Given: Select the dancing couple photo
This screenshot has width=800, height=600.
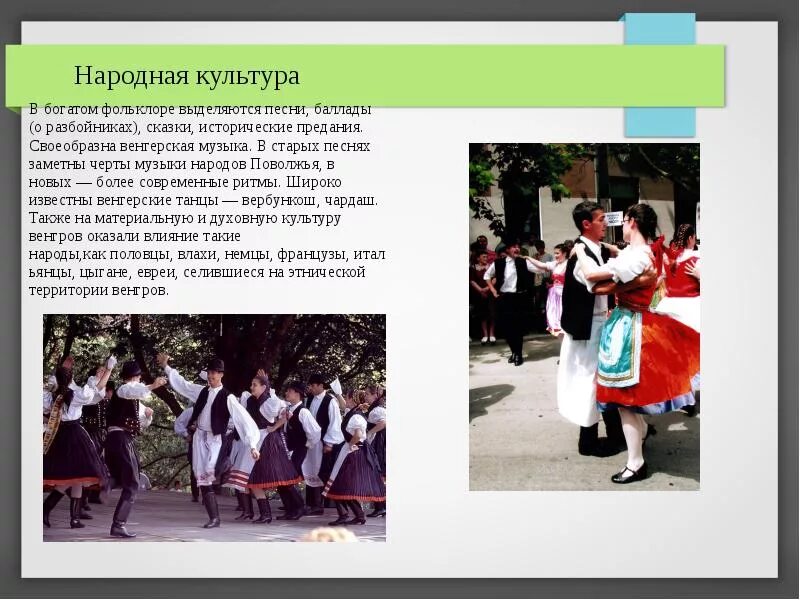Looking at the screenshot, I should [584, 317].
